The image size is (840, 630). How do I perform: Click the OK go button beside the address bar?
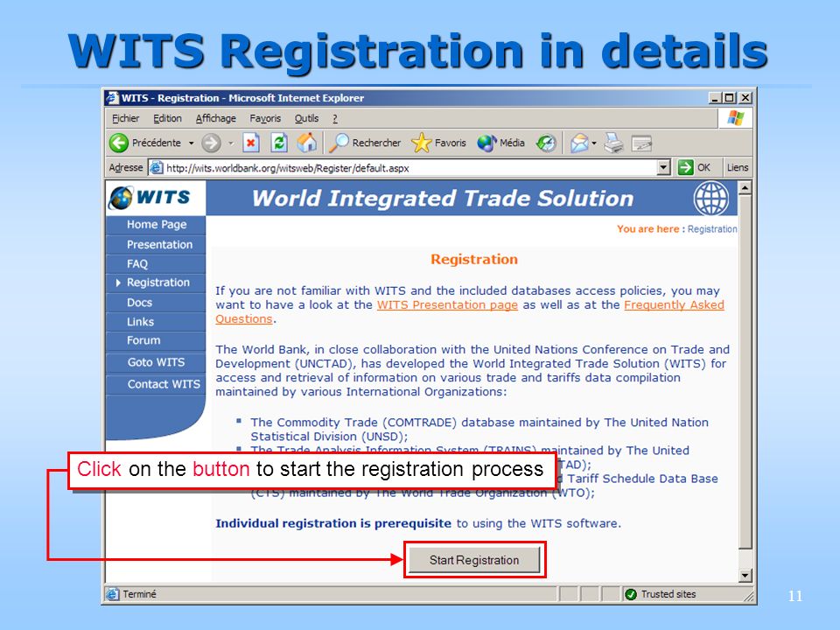pos(694,167)
